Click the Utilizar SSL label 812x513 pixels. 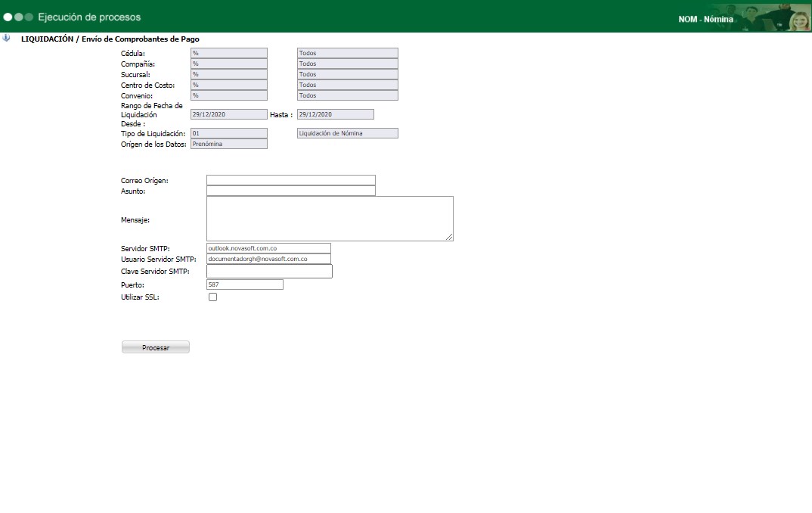tap(140, 297)
